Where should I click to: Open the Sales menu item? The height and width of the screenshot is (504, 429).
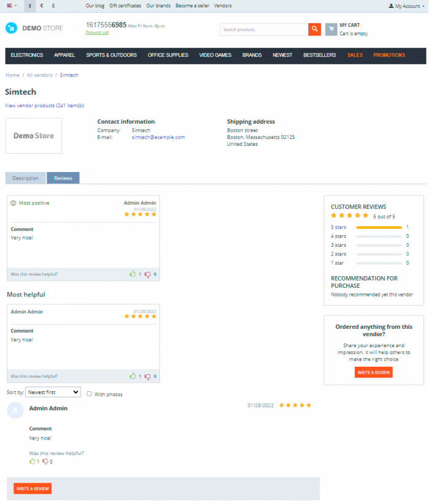click(x=355, y=55)
